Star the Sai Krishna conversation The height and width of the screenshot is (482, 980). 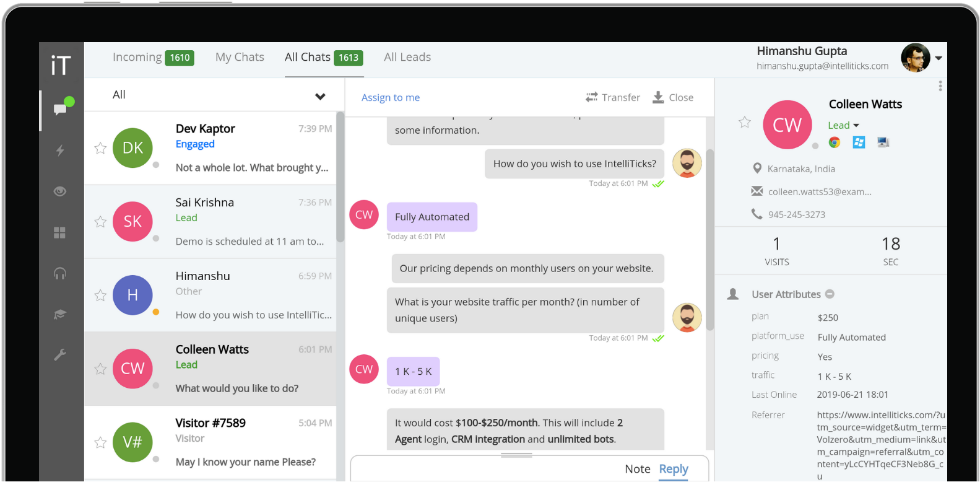100,222
